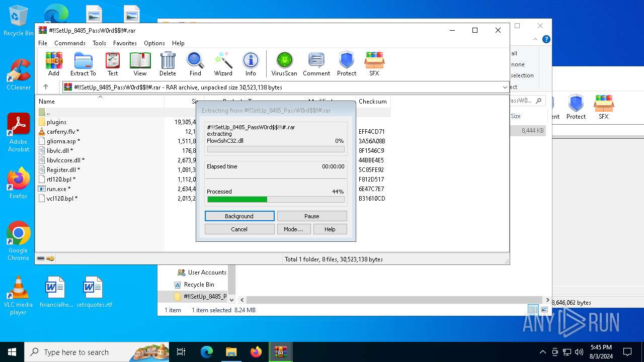
Task: Open the View file tool
Action: 140,64
